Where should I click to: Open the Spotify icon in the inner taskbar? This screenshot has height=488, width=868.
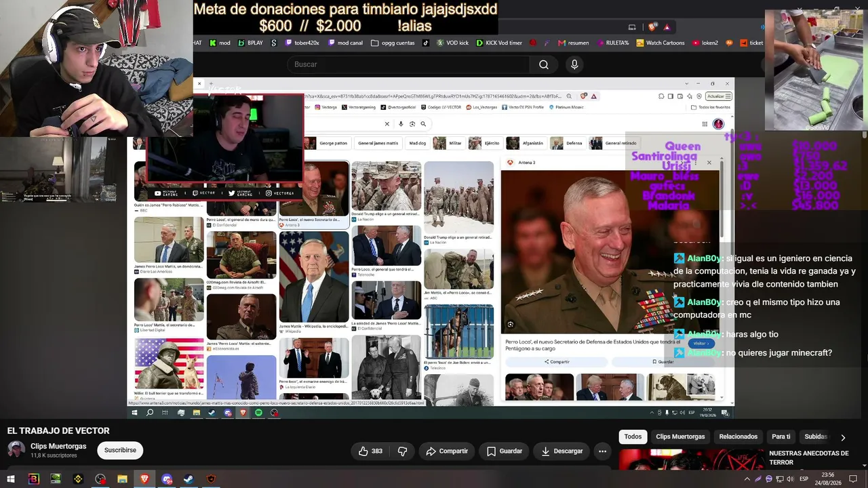click(x=258, y=413)
